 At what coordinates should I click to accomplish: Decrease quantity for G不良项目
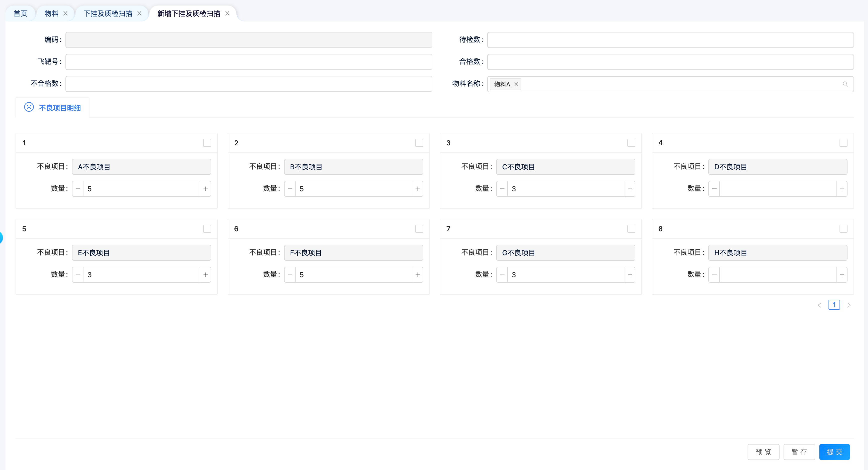click(502, 275)
